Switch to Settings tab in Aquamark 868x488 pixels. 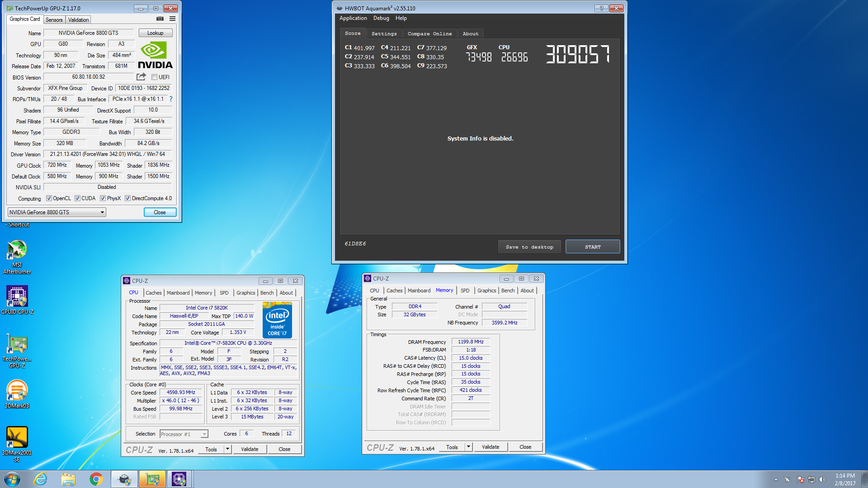pyautogui.click(x=384, y=34)
